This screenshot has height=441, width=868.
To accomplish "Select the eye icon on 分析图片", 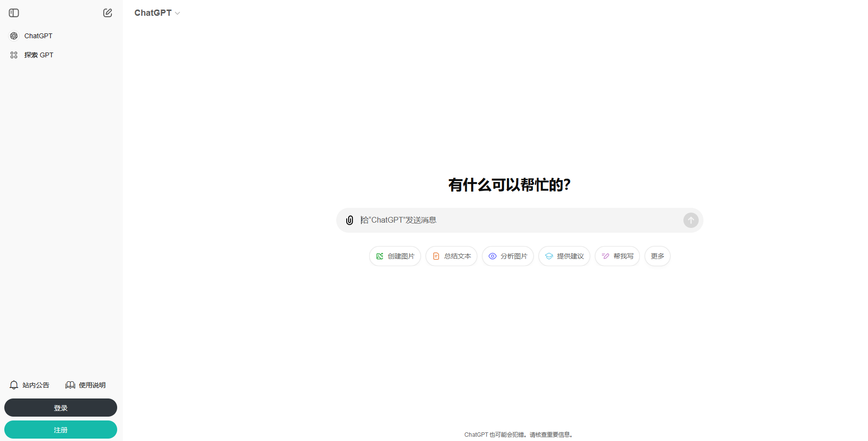I will click(x=492, y=256).
